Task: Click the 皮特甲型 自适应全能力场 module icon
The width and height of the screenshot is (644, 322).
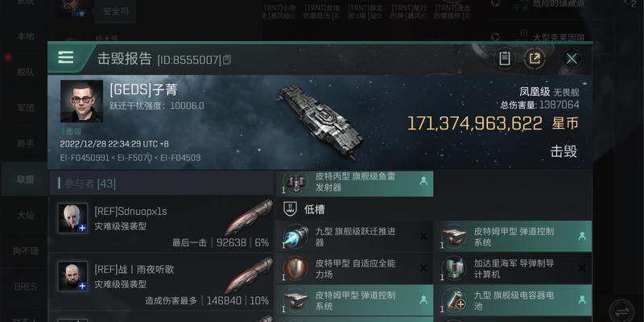Action: (295, 269)
